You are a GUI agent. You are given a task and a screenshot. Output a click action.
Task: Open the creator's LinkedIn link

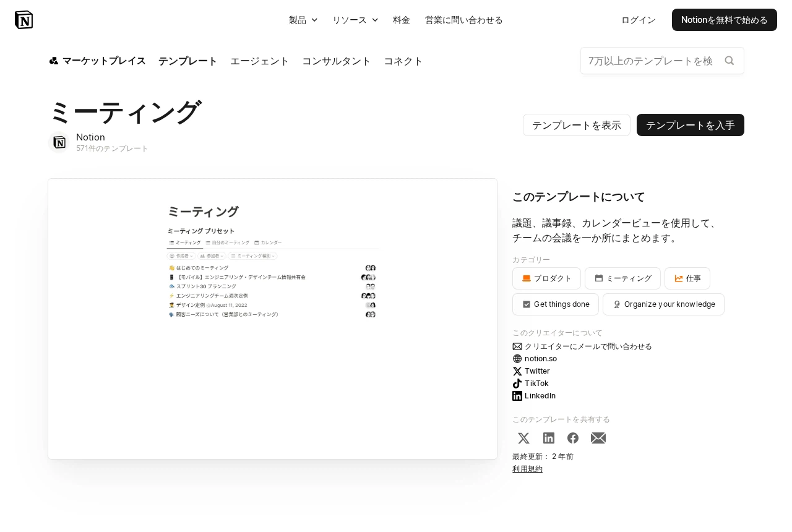tap(540, 396)
